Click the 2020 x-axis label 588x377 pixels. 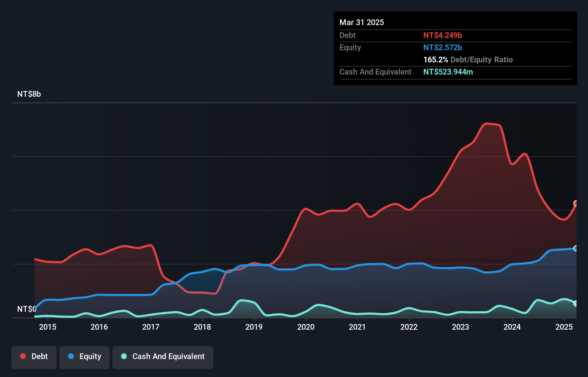(306, 327)
